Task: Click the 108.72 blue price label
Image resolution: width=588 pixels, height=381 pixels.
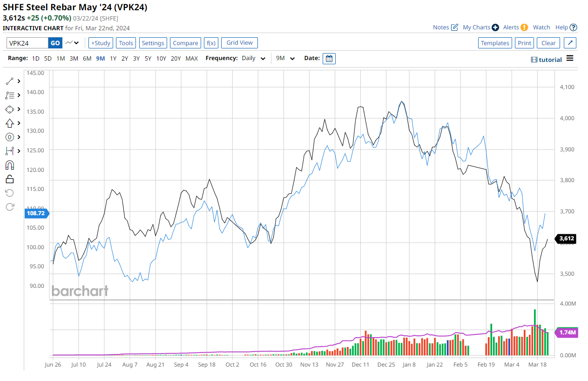Action: coord(36,213)
